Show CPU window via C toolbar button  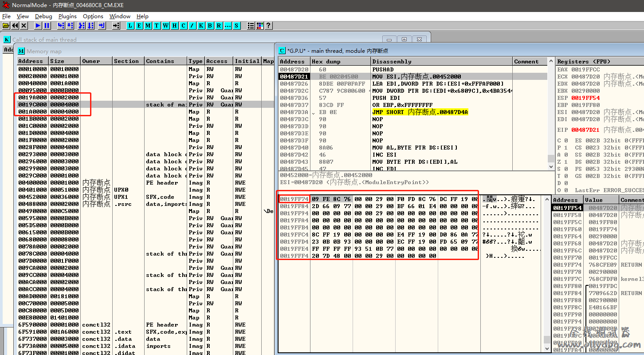click(x=183, y=26)
